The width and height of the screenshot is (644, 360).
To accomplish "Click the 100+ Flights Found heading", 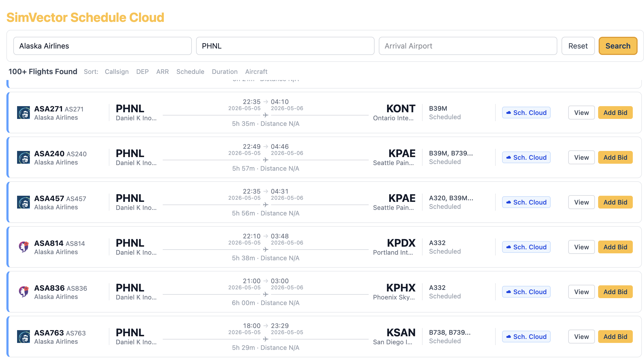I will [43, 71].
